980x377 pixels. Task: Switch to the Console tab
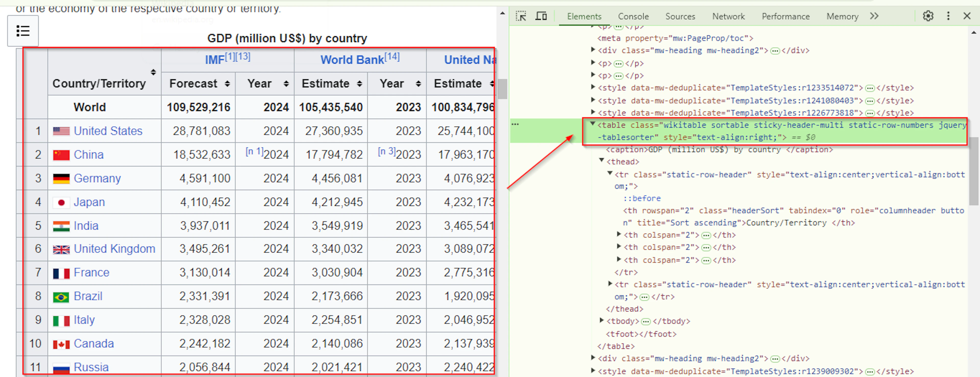point(633,16)
